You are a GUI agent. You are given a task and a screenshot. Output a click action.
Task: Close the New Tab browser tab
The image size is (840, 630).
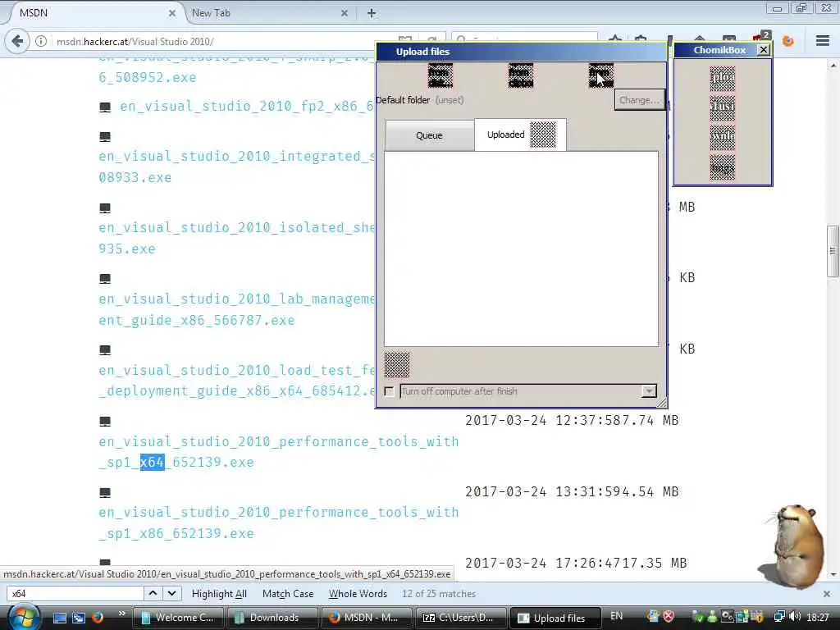pos(345,13)
